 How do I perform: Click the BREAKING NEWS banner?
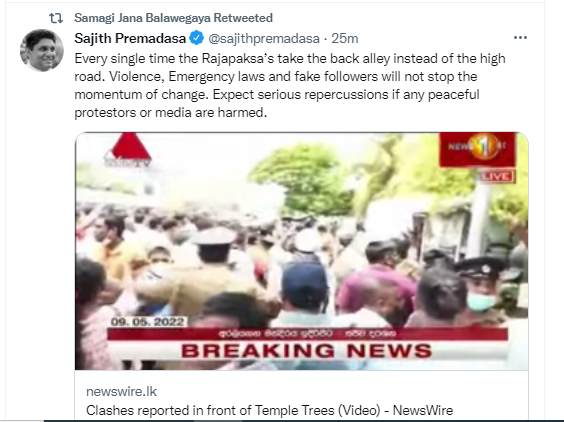[307, 350]
